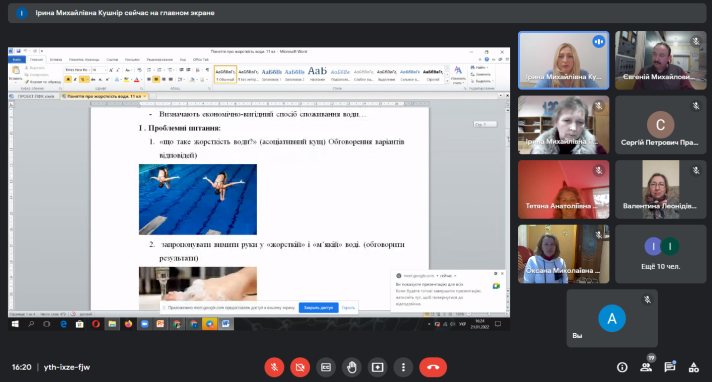Open the Ссылки ribbon tab
Image resolution: width=712 pixels, height=382 pixels.
click(112, 60)
